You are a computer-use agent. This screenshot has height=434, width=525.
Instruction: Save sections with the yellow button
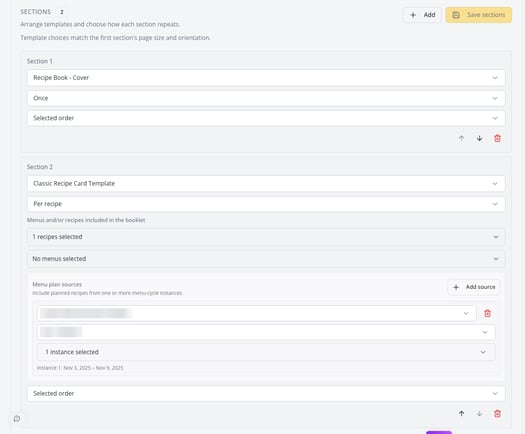click(x=478, y=15)
